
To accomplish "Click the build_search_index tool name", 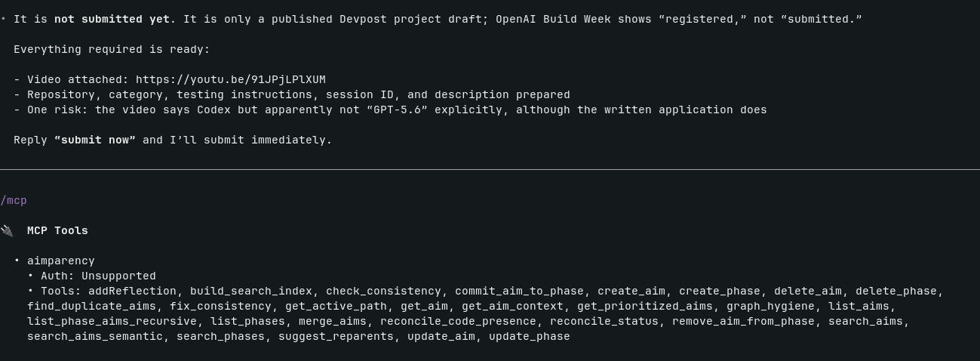I will (251, 292).
